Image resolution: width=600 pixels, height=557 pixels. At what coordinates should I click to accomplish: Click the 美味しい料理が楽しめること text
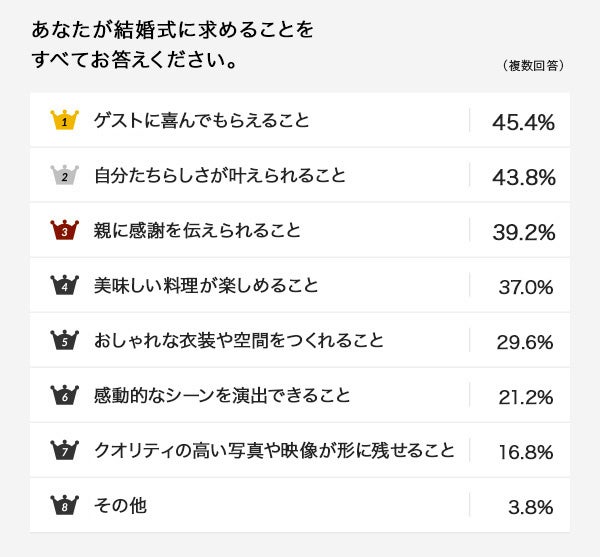click(x=206, y=286)
